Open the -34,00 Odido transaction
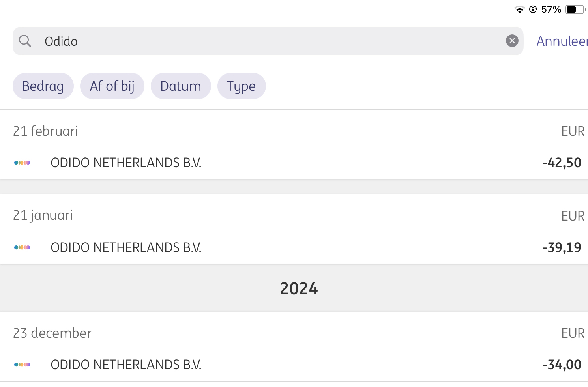This screenshot has width=588, height=387. pyautogui.click(x=294, y=365)
